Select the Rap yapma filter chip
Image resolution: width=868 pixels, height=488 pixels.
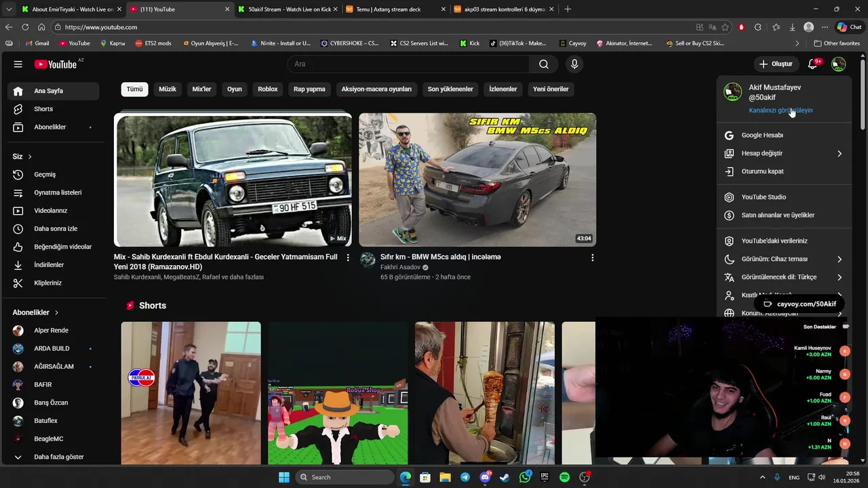pyautogui.click(x=309, y=89)
